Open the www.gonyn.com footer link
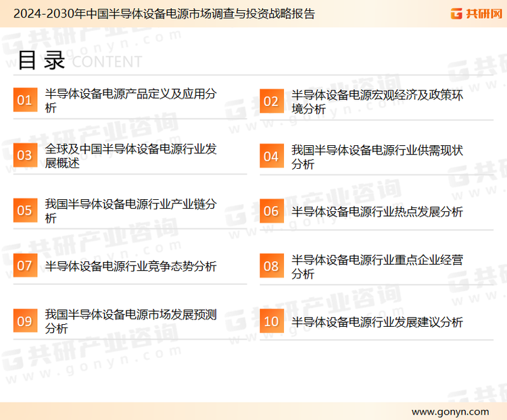 click(x=450, y=412)
